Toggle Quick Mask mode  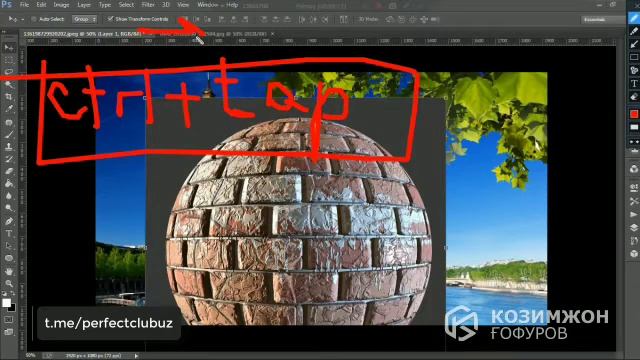9,320
